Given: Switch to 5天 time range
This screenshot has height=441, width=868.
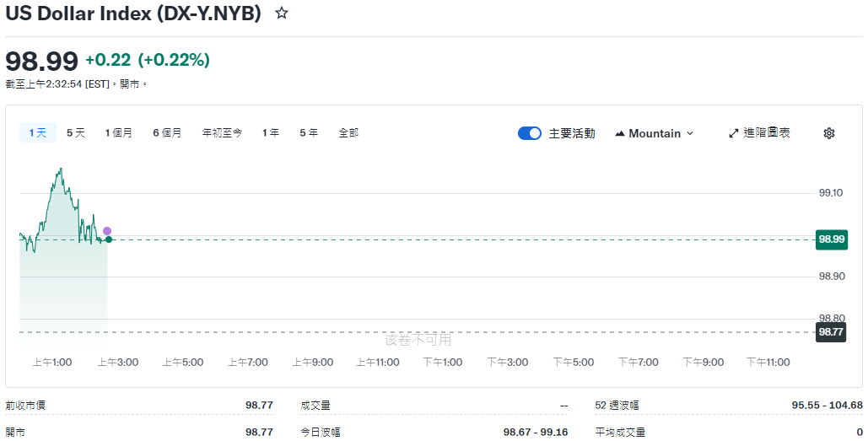Looking at the screenshot, I should pyautogui.click(x=76, y=132).
